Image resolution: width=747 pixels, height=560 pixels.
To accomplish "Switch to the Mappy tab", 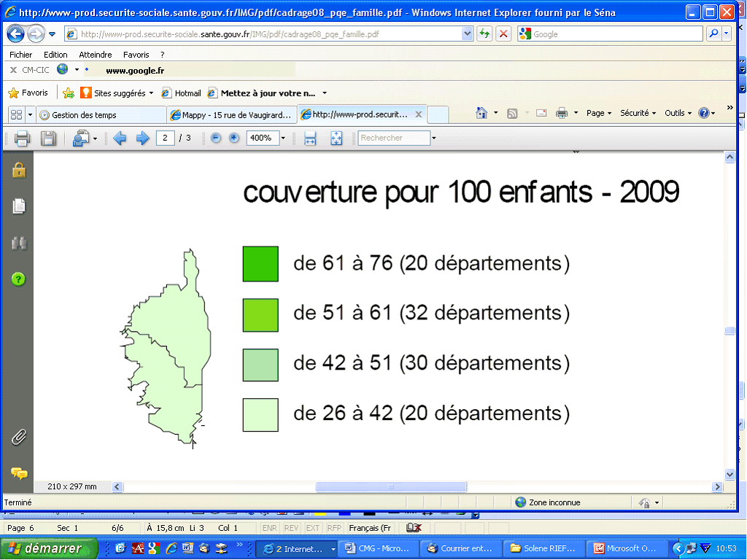I will click(x=230, y=114).
